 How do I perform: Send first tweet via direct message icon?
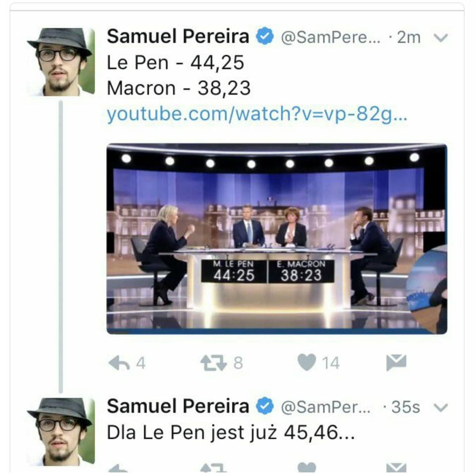click(x=396, y=362)
